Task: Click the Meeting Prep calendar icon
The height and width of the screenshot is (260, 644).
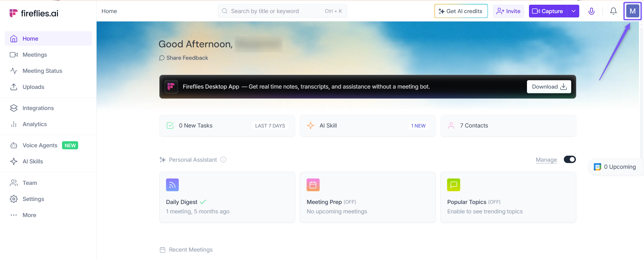Action: click(313, 185)
